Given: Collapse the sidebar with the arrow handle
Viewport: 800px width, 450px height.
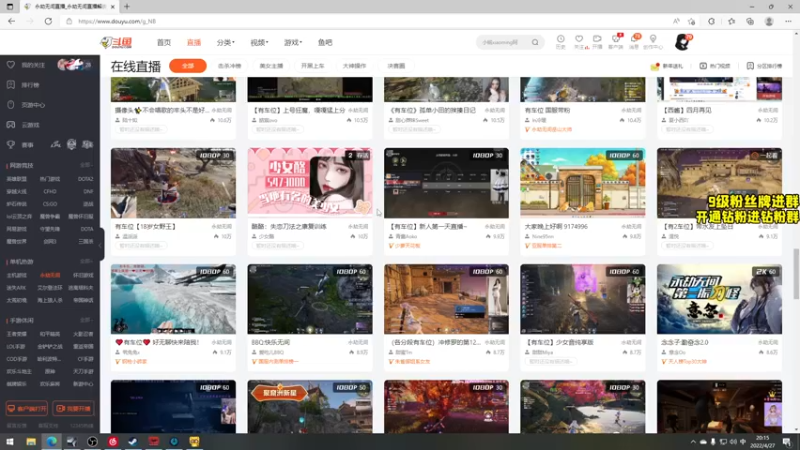Looking at the screenshot, I should (x=101, y=244).
